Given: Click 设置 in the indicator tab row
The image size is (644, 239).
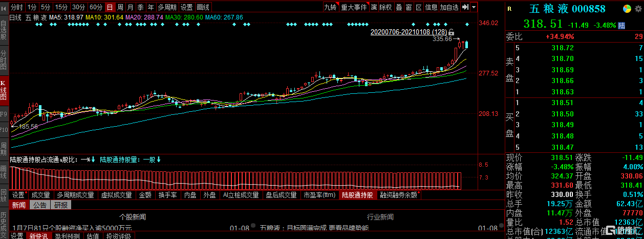Looking at the screenshot, I should (x=18, y=195).
